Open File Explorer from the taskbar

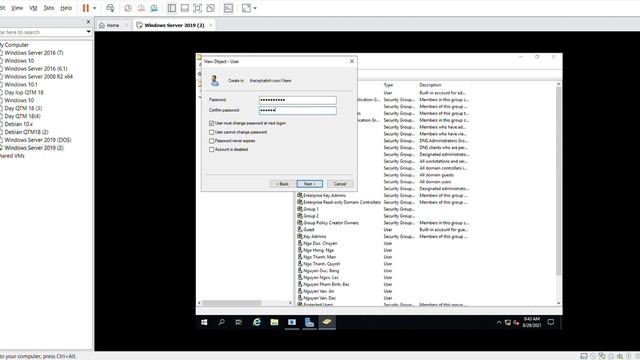(274, 322)
